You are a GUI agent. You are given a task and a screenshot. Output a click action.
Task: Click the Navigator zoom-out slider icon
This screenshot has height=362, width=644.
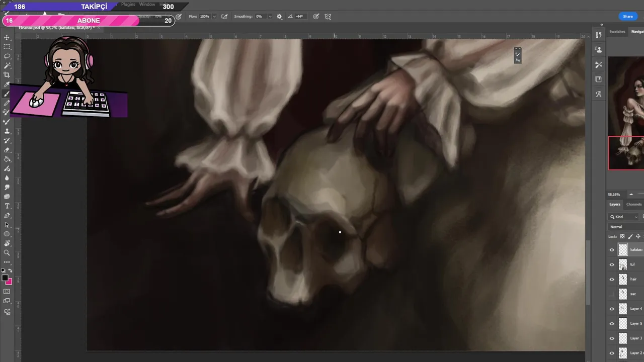[631, 195]
